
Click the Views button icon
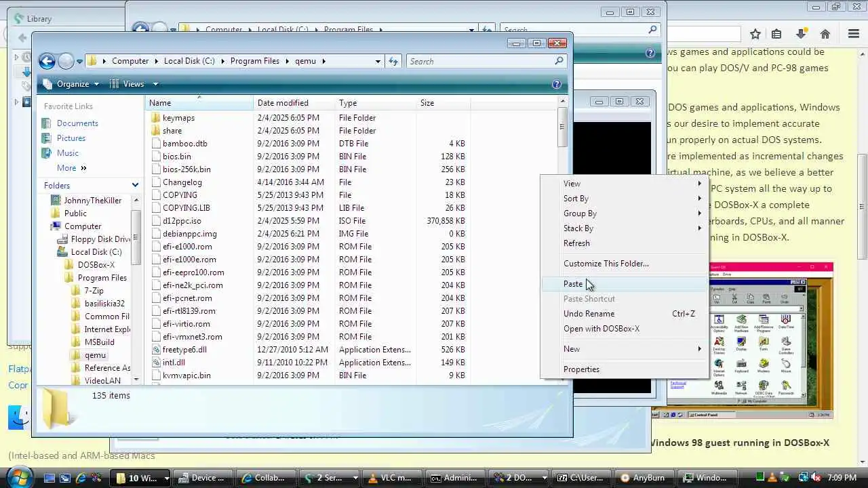click(114, 84)
